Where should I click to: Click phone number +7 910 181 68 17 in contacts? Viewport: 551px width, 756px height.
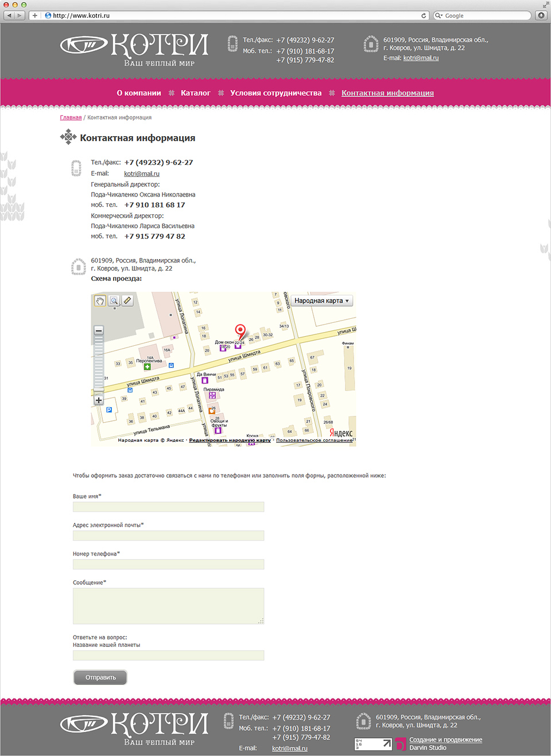[154, 205]
